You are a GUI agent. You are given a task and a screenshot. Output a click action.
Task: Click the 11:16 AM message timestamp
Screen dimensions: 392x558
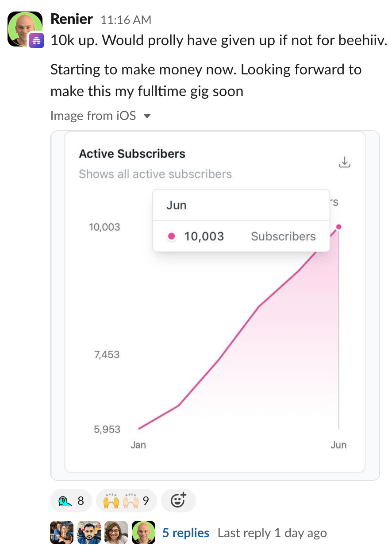tap(126, 20)
